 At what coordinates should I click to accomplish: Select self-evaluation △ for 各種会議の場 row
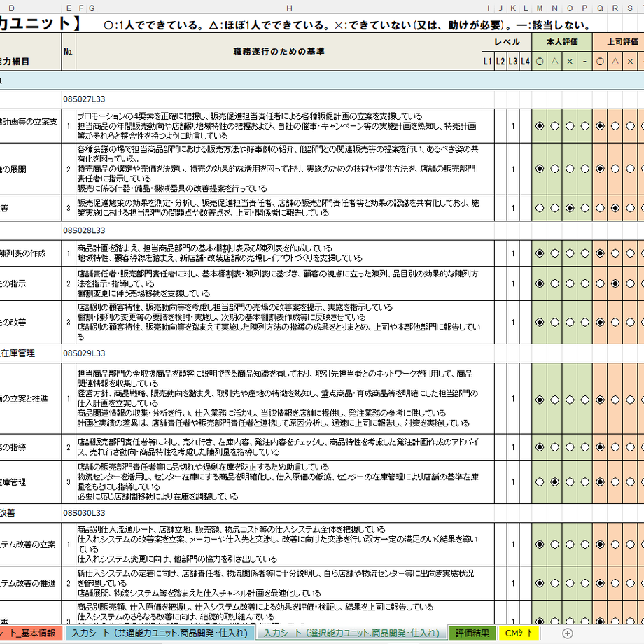[x=554, y=169]
